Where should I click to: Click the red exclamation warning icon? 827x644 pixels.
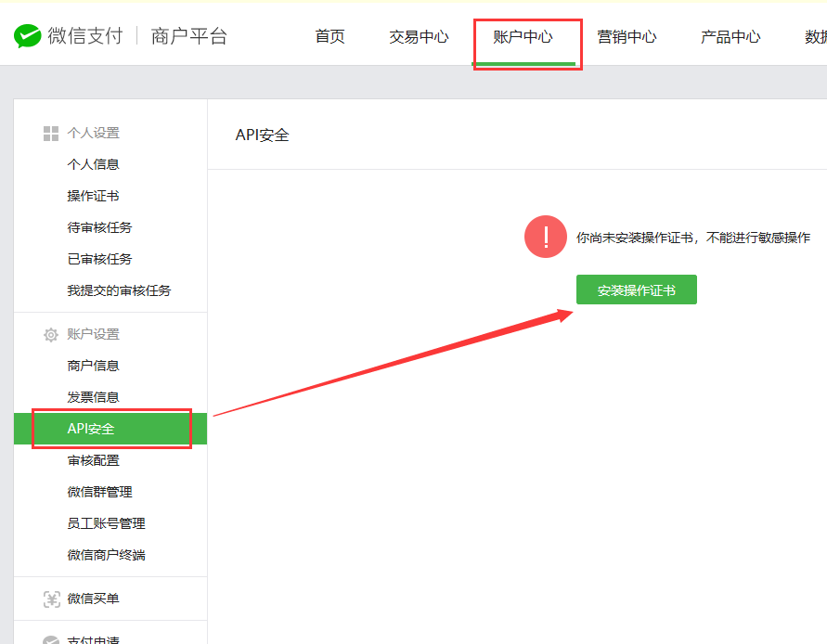click(546, 238)
